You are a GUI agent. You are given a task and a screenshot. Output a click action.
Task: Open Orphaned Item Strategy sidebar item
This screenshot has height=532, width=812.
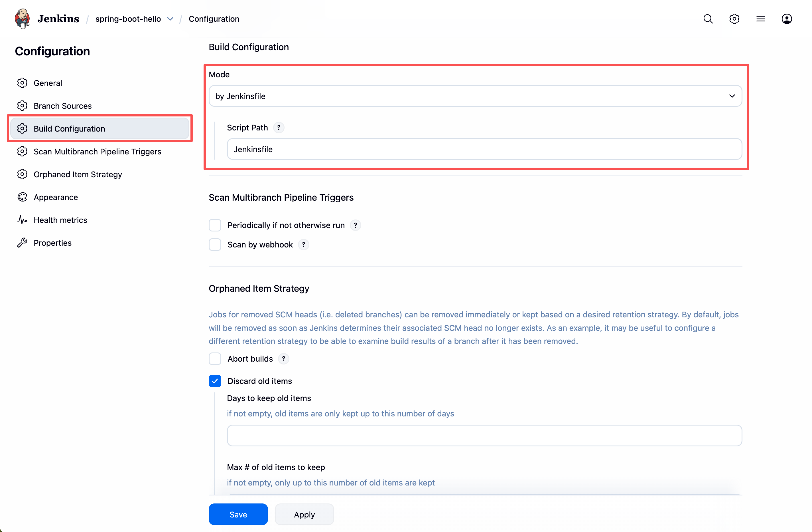tap(78, 174)
